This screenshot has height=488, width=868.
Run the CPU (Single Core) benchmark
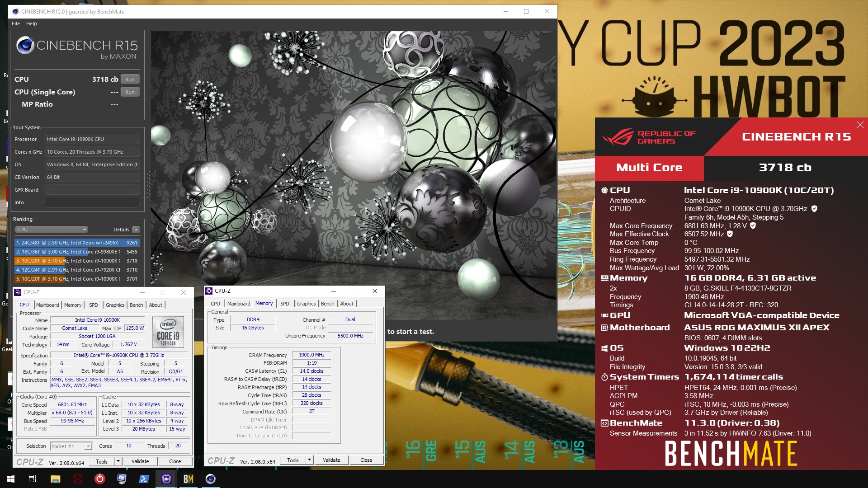130,92
